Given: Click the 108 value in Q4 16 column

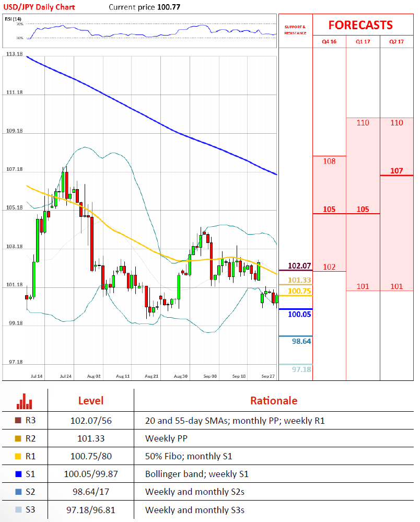Looking at the screenshot, I should (329, 161).
